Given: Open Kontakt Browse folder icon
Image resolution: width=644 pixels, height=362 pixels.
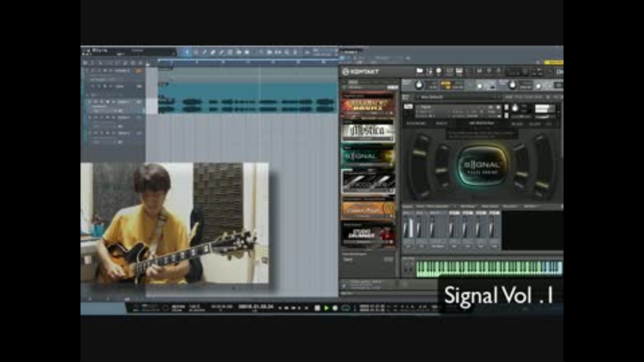Looking at the screenshot, I should [419, 72].
